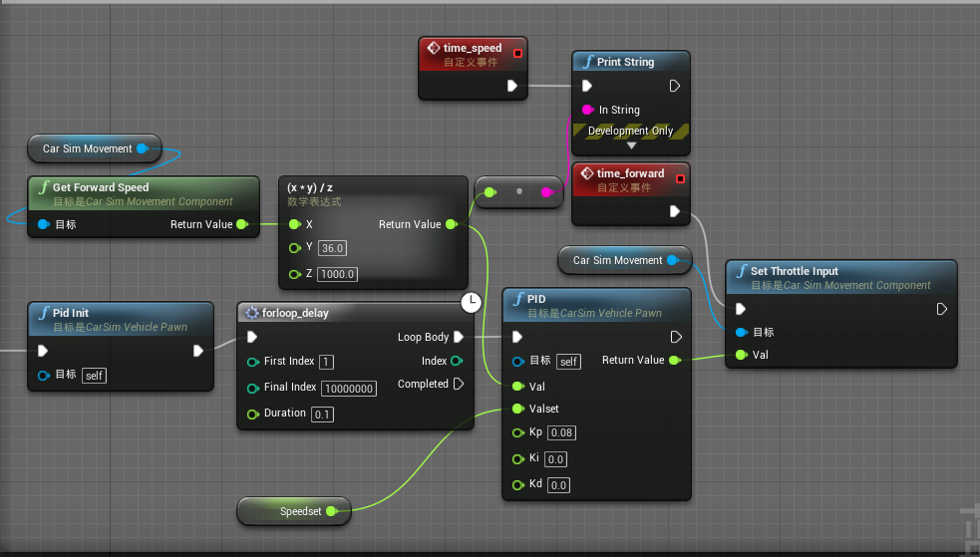Select the time_forward custom event title
Screen dimensions: 980x557
631,173
